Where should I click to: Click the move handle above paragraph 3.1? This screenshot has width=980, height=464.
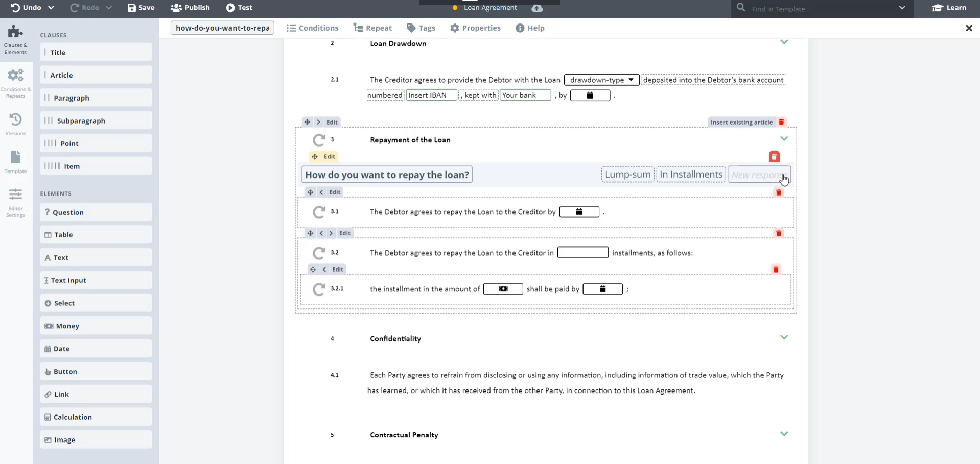click(x=310, y=192)
